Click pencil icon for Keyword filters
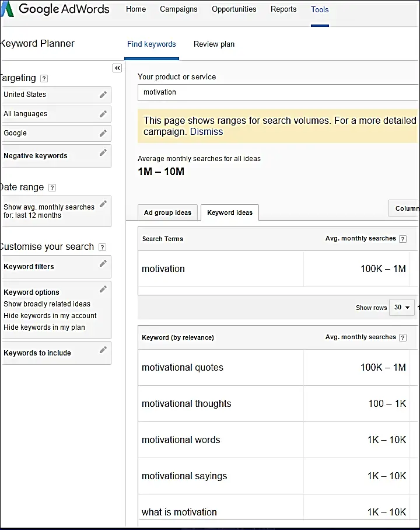 [103, 263]
